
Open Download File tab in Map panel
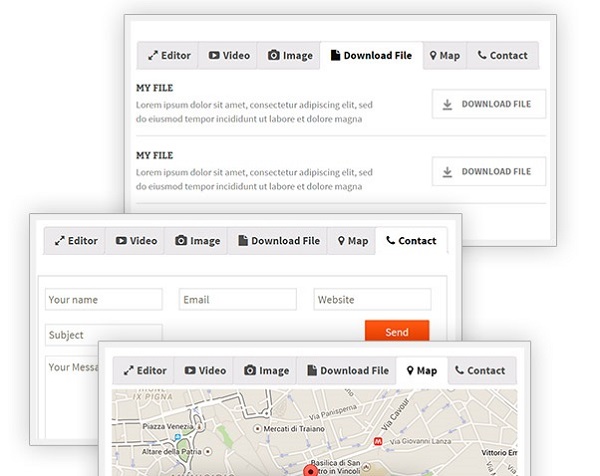coord(347,371)
